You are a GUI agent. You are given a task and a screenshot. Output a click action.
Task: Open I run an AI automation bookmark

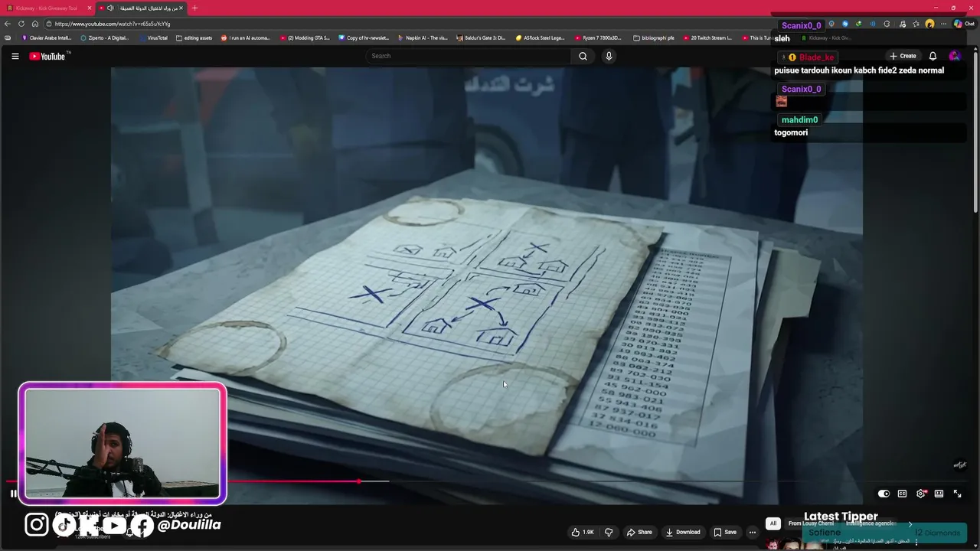[246, 37]
